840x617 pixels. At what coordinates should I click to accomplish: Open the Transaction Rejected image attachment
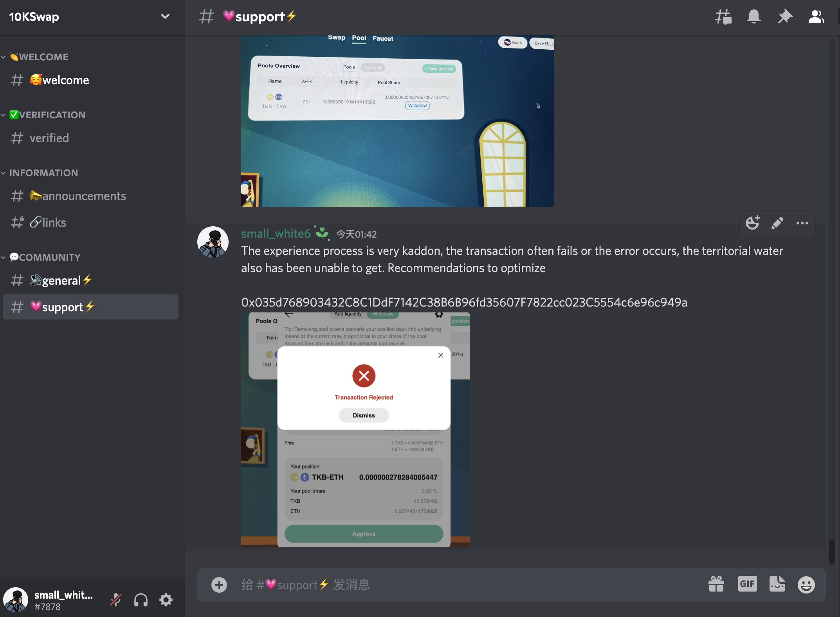click(x=355, y=430)
